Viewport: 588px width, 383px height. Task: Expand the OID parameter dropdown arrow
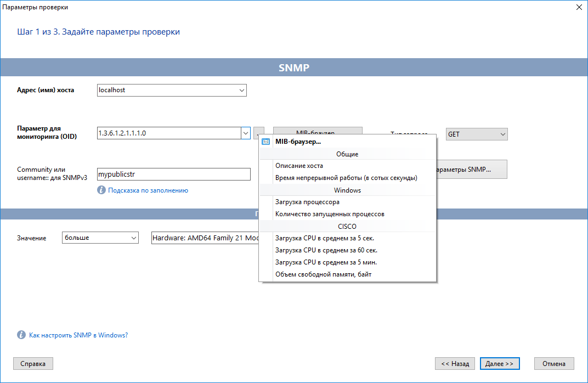click(245, 133)
